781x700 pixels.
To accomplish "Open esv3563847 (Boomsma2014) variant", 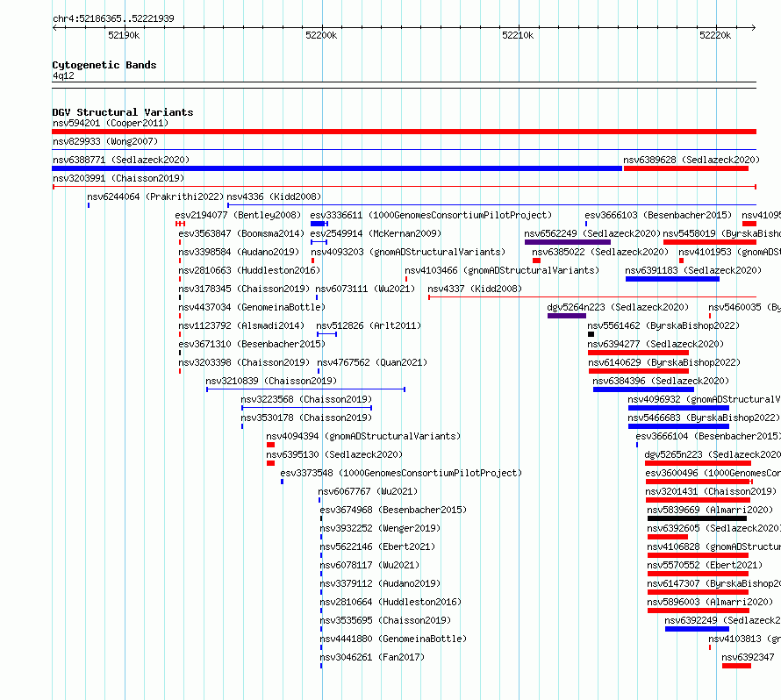I will click(x=241, y=233).
